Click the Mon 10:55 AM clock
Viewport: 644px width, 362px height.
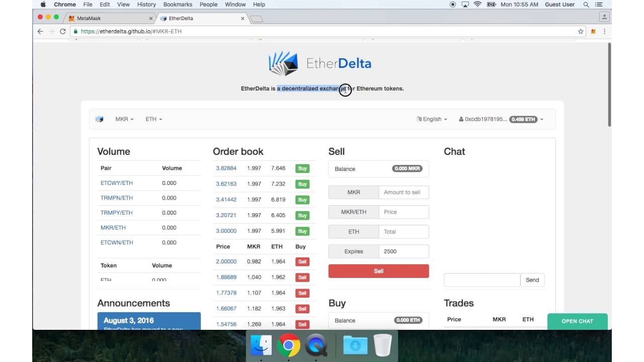tap(519, 5)
